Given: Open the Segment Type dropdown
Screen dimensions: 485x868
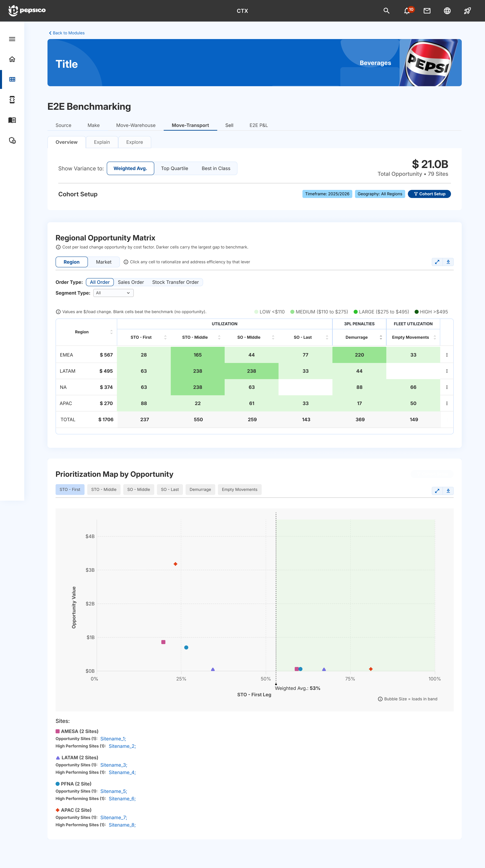Looking at the screenshot, I should coord(113,293).
